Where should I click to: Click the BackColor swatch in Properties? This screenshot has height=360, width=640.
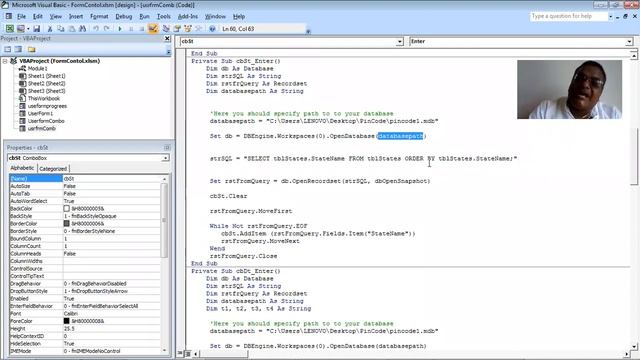(x=67, y=209)
